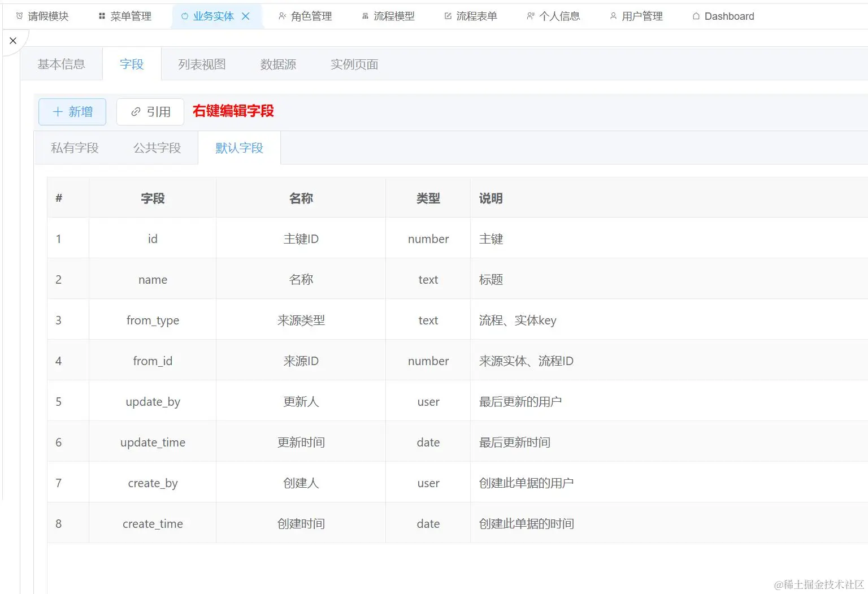Switch to the 公共字段 tab
868x594 pixels.
(x=157, y=148)
